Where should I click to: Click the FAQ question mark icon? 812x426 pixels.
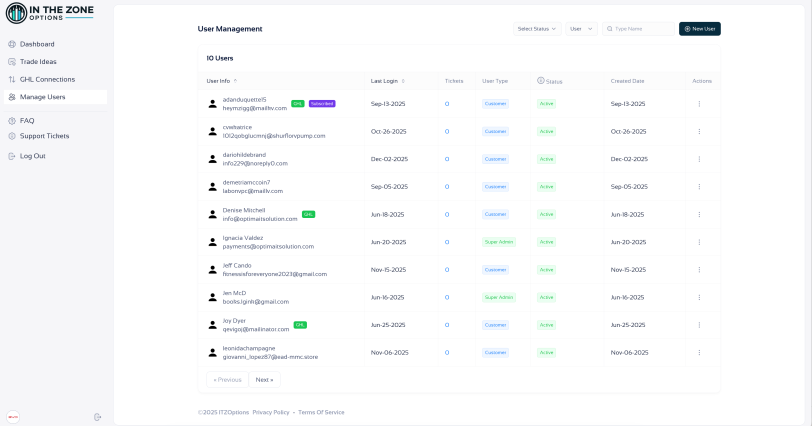(x=12, y=121)
